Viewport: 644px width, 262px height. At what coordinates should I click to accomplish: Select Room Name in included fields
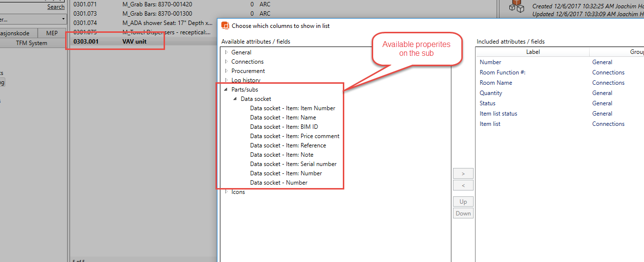pyautogui.click(x=497, y=83)
